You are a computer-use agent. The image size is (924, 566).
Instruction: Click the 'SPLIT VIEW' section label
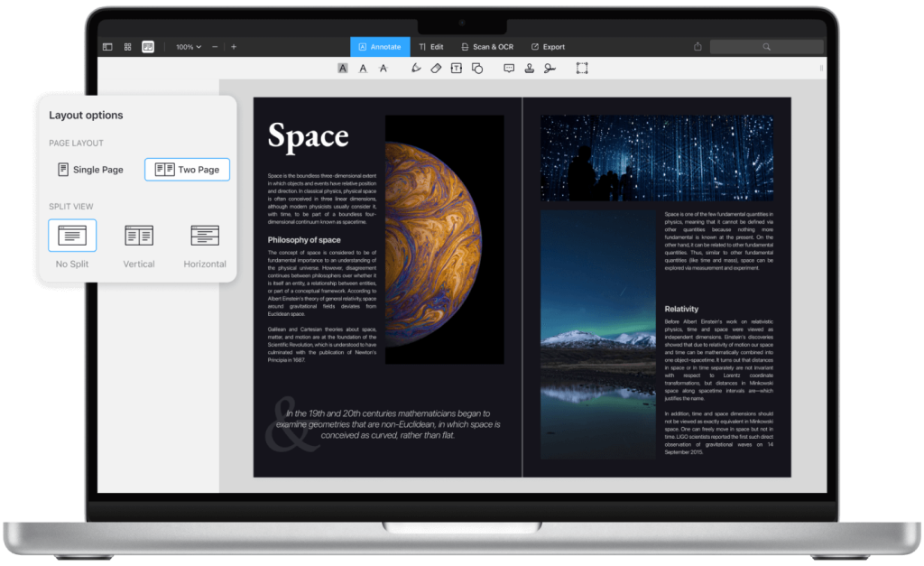click(70, 207)
